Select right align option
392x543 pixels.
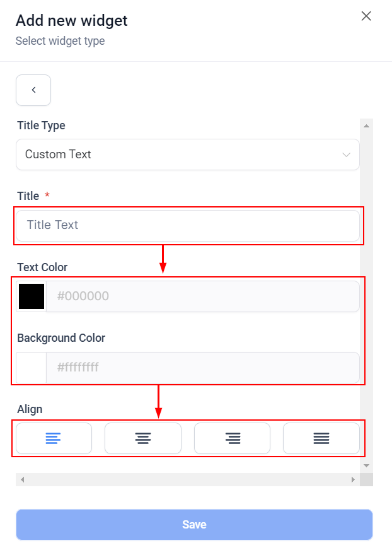point(232,438)
